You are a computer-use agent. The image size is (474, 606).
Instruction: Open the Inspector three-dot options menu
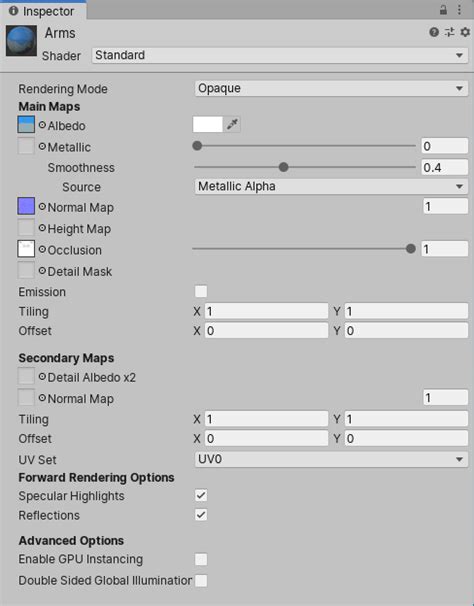[459, 10]
